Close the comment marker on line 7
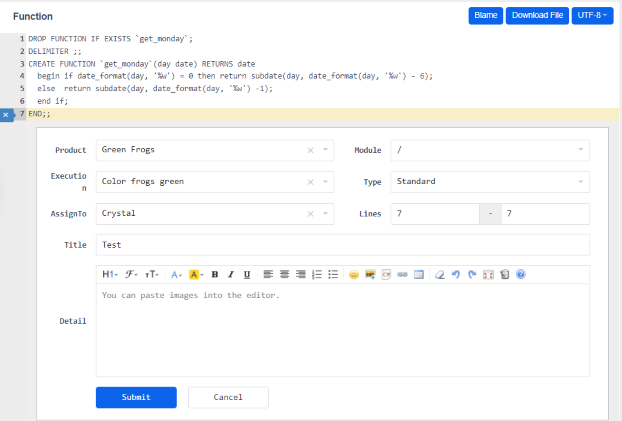The image size is (622, 421). click(6, 115)
